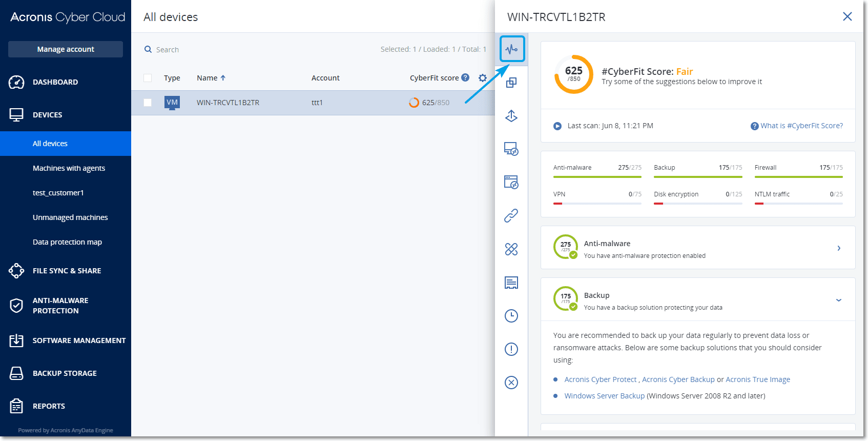Click the browser window connection icon

pyautogui.click(x=511, y=183)
